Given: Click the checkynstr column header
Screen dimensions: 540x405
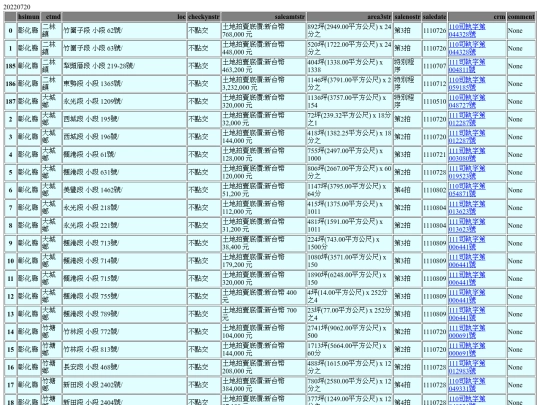Looking at the screenshot, I should (204, 17).
